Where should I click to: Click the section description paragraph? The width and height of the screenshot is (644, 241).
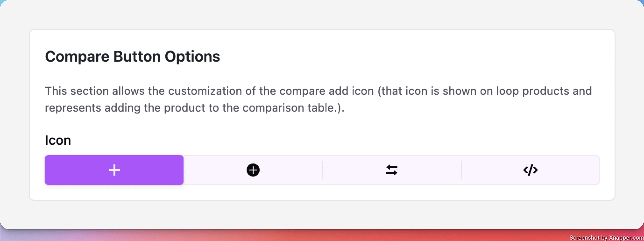(318, 99)
